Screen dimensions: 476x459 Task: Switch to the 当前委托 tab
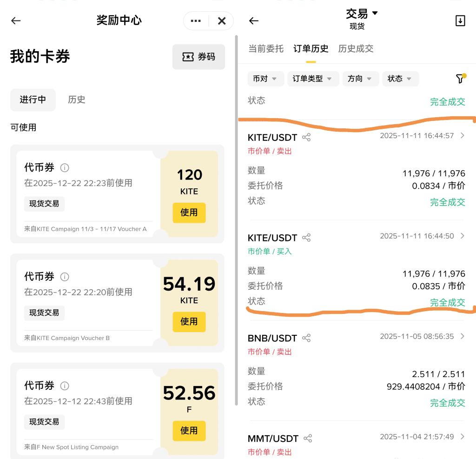tap(265, 49)
